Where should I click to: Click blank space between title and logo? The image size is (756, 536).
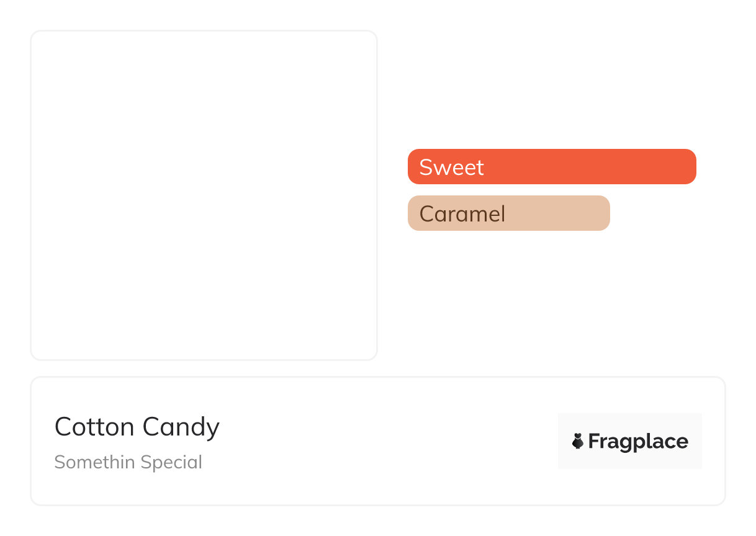[385, 441]
